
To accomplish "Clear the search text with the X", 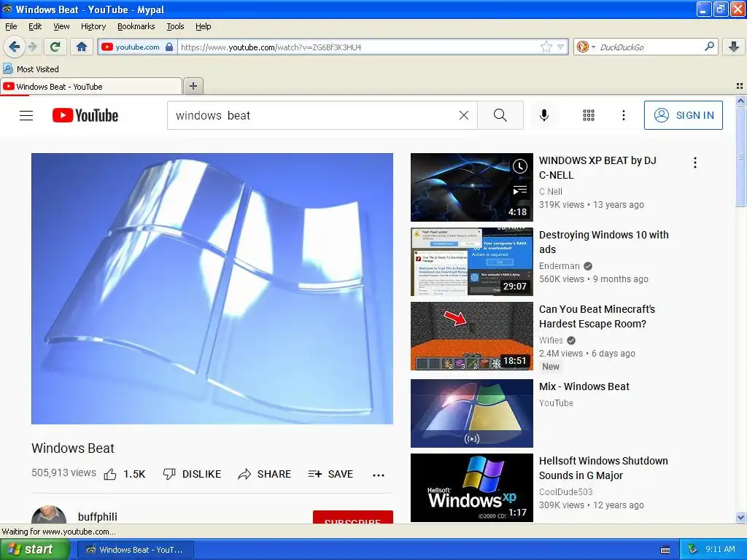I will coord(463,115).
